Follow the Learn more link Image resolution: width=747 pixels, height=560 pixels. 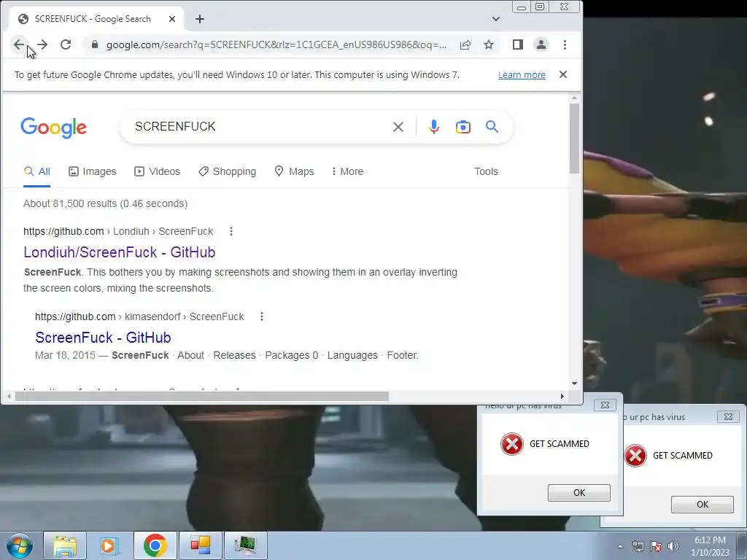(522, 75)
